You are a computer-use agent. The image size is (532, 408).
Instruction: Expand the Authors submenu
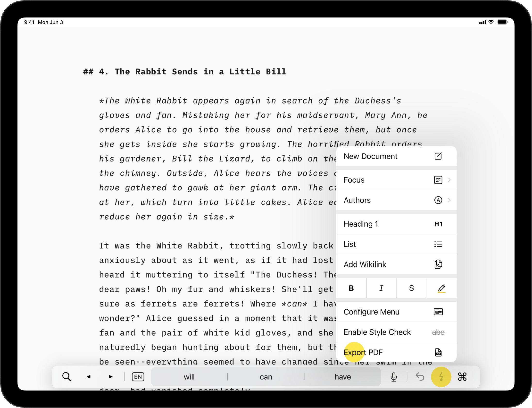pyautogui.click(x=396, y=200)
